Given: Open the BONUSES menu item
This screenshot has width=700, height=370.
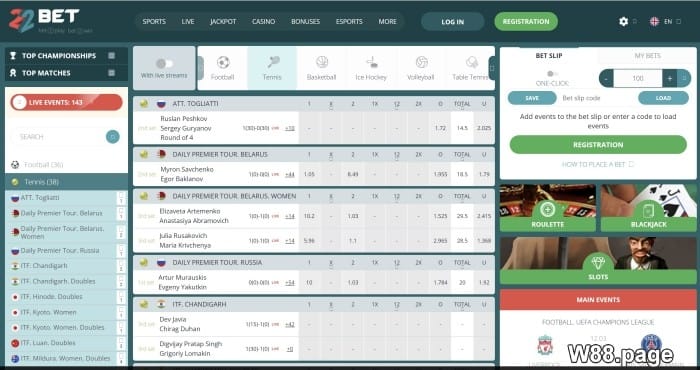Looking at the screenshot, I should (x=305, y=21).
